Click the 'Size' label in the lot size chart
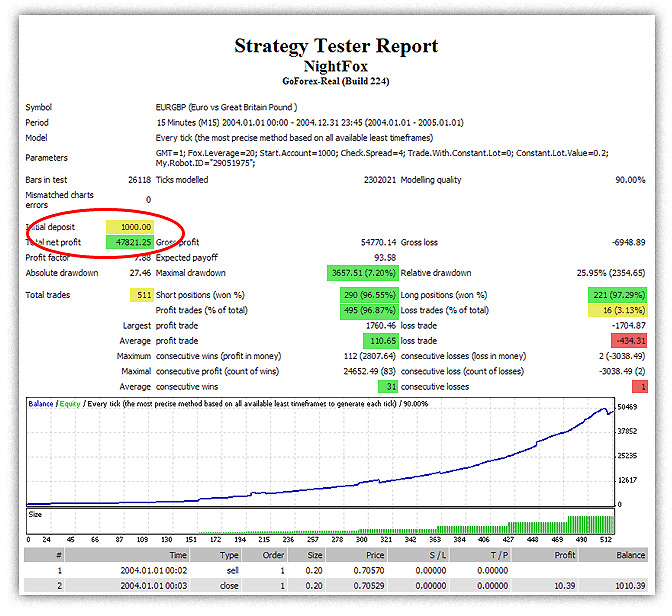Viewport: 672px width, 616px height. (35, 514)
